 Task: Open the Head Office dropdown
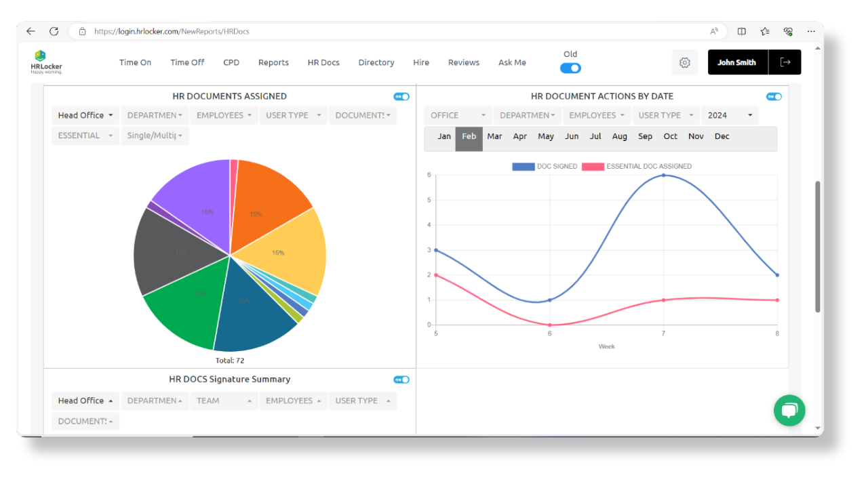(85, 115)
